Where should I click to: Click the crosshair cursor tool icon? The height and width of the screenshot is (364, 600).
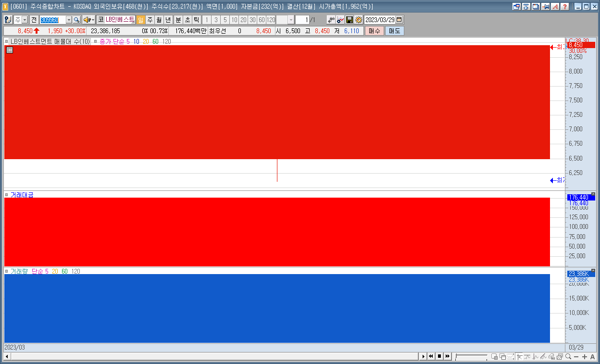519,356
